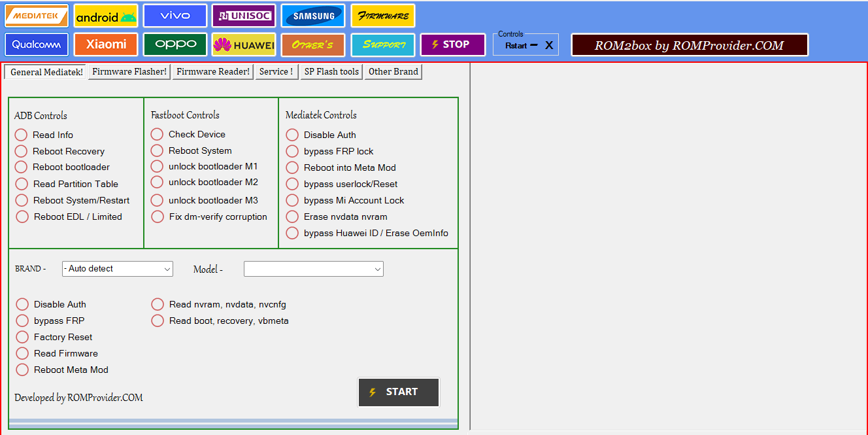The height and width of the screenshot is (435, 868).
Task: Select unlock bootloader M1 option
Action: [x=157, y=166]
